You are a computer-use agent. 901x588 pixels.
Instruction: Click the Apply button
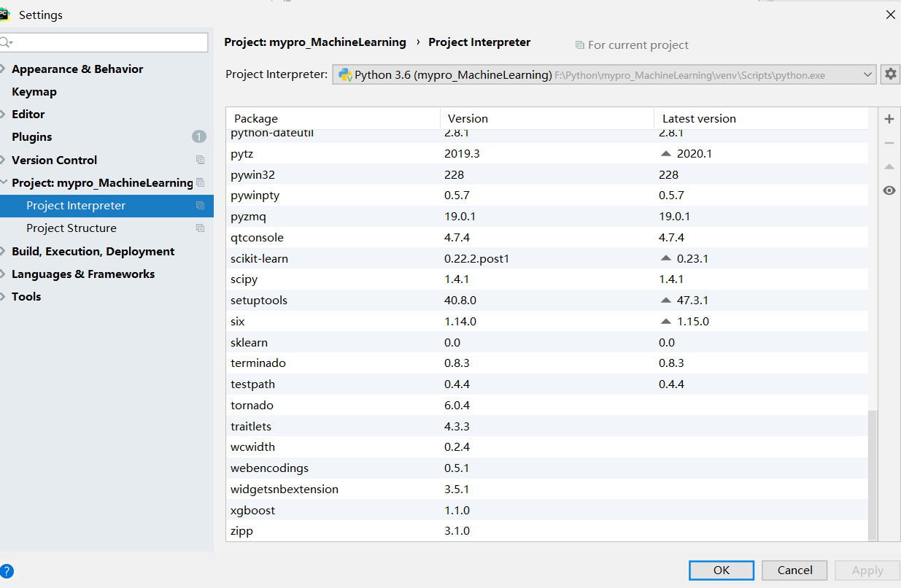[x=867, y=570]
